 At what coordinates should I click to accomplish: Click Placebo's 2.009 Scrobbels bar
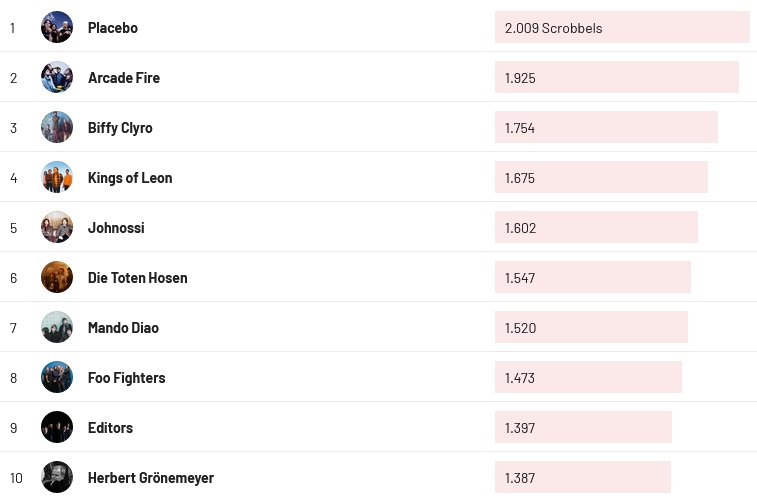pyautogui.click(x=622, y=28)
